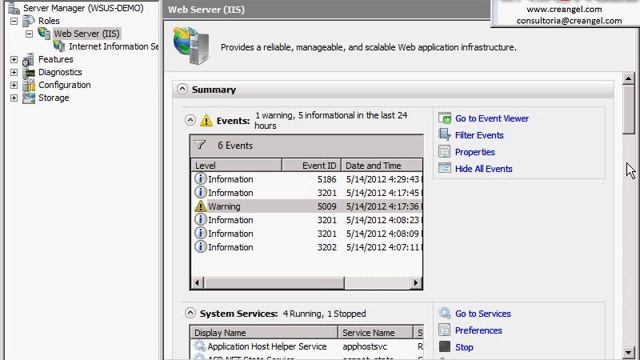Click main pane scroll up arrow
Viewport: 640px width, 360px height.
(x=628, y=78)
